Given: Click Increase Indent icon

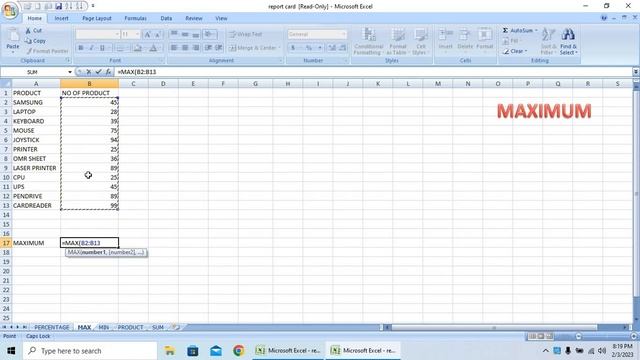Looking at the screenshot, I should pyautogui.click(x=219, y=48).
